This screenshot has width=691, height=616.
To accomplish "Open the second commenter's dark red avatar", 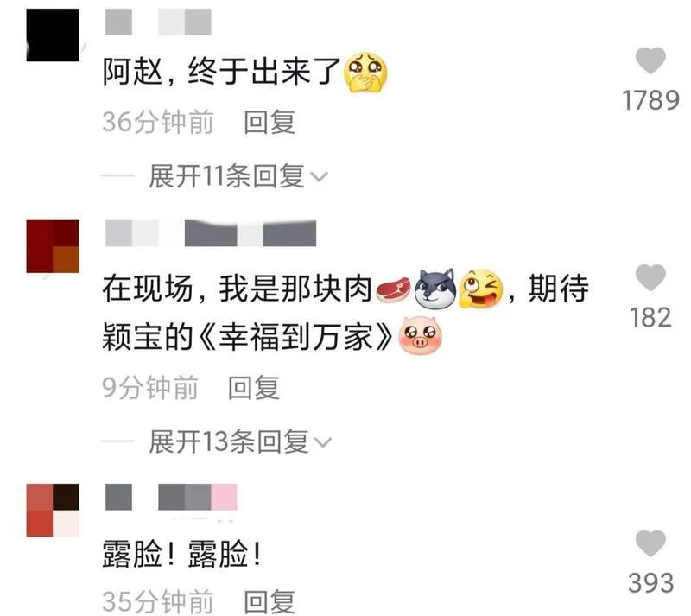I will pyautogui.click(x=53, y=246).
